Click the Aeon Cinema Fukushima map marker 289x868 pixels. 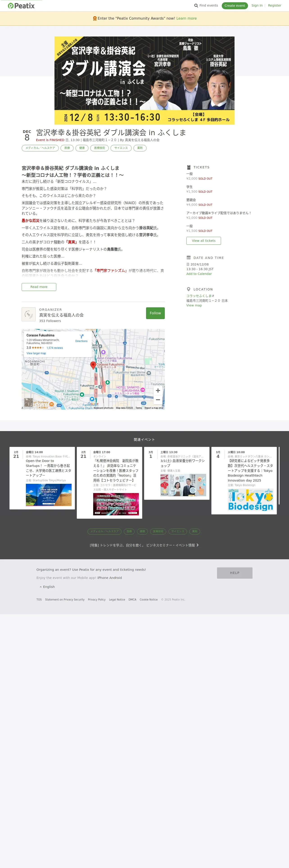tap(103, 352)
